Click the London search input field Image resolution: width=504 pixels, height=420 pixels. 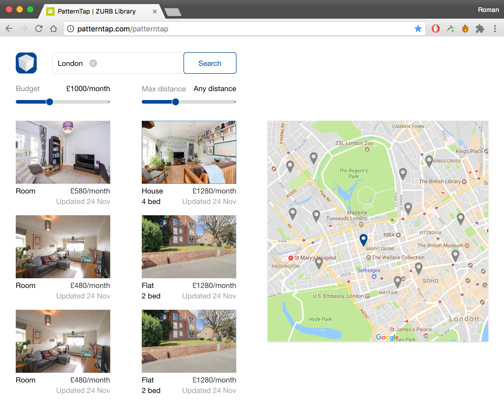point(136,63)
